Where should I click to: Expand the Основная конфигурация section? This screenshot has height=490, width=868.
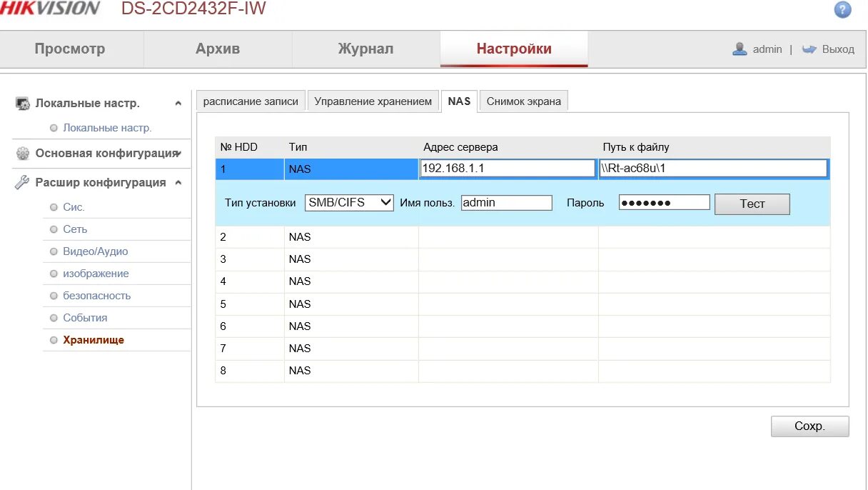click(178, 154)
